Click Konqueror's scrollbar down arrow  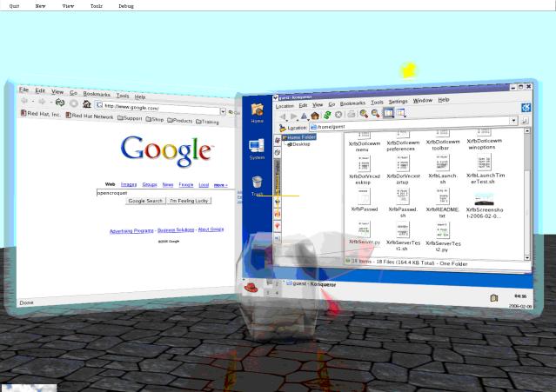(527, 257)
